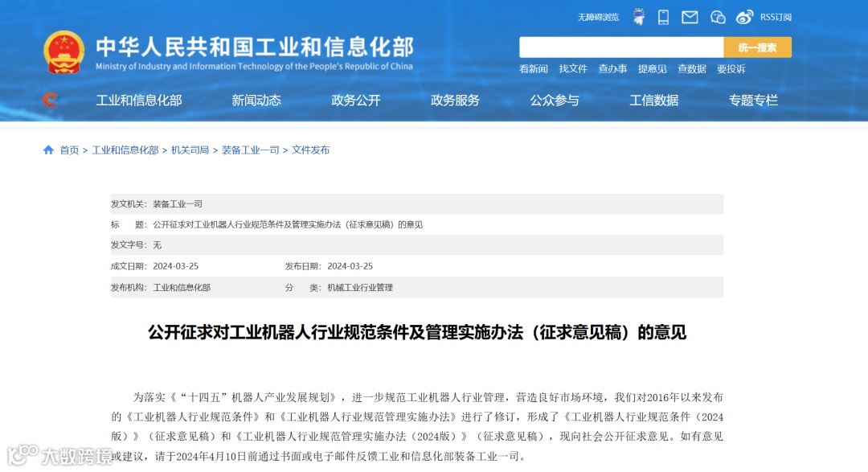Select the 查办事 quick link
Viewport: 868px width, 472px height.
(x=612, y=68)
